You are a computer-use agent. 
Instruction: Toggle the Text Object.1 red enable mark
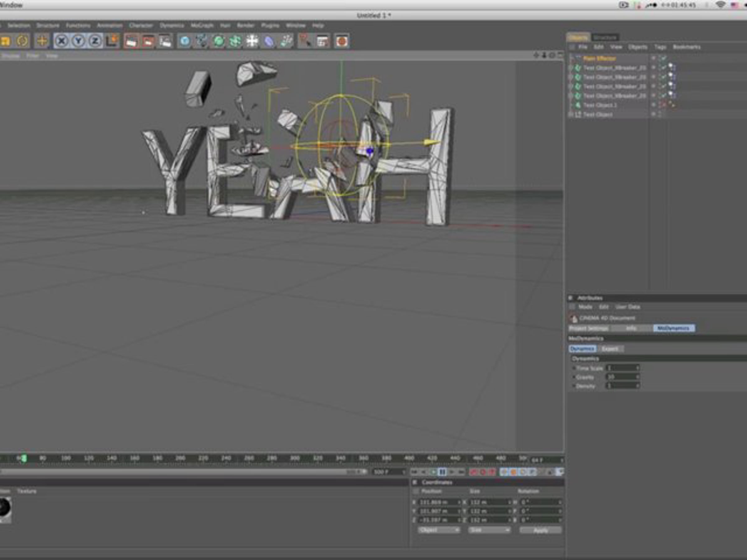coord(664,105)
